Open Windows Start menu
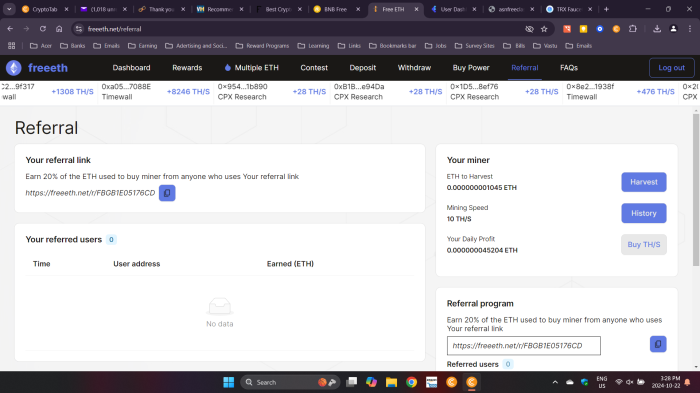 point(229,382)
